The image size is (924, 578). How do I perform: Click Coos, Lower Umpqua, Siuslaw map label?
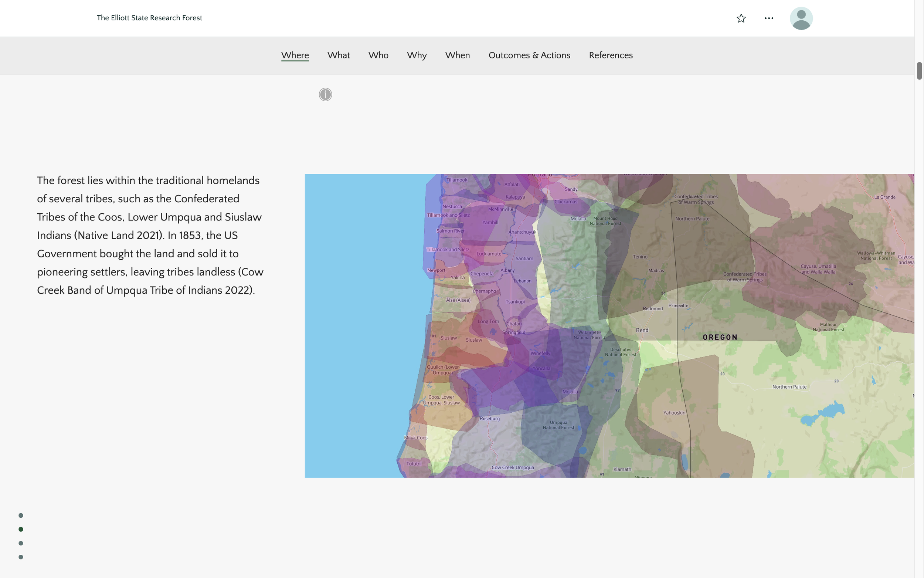(x=441, y=400)
